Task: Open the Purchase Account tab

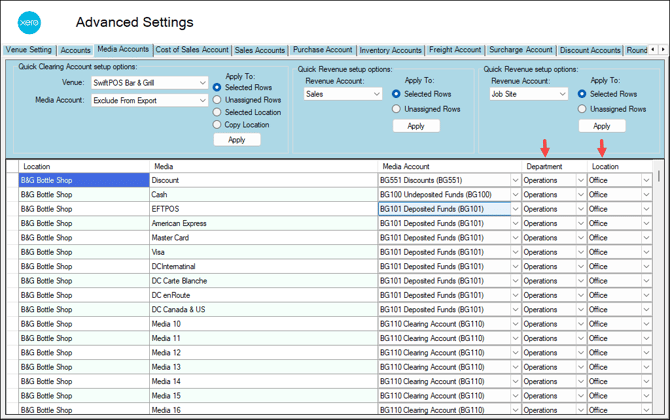Action: click(323, 50)
